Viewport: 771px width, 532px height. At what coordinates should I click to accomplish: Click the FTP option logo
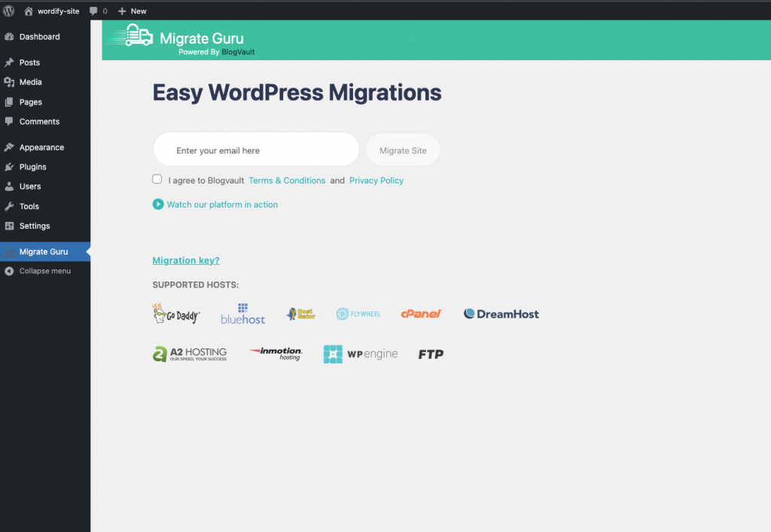(431, 354)
